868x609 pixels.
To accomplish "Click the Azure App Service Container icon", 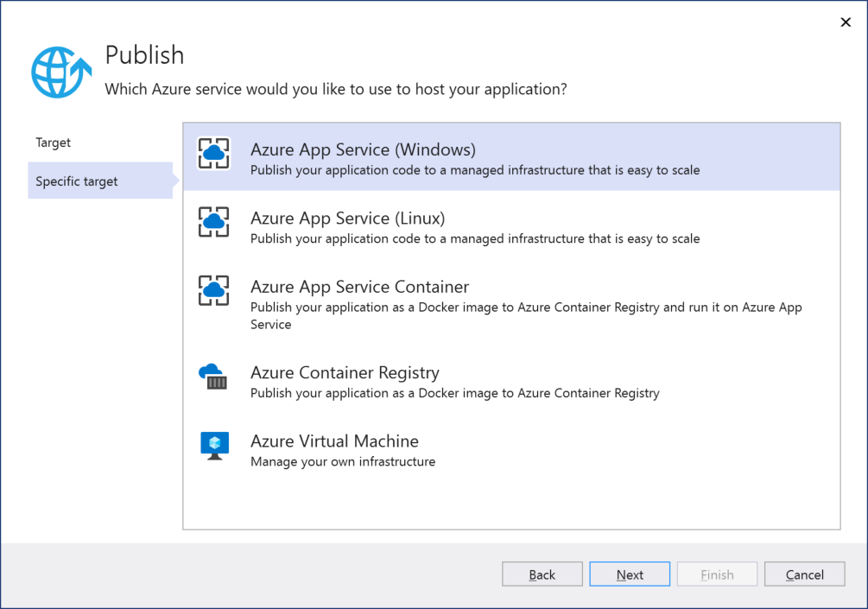I will coord(213,291).
